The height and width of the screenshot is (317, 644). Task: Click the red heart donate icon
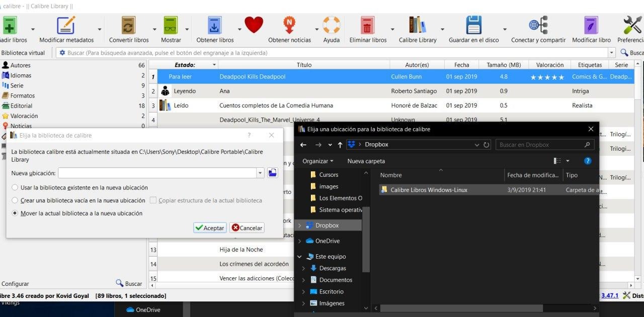tap(254, 25)
